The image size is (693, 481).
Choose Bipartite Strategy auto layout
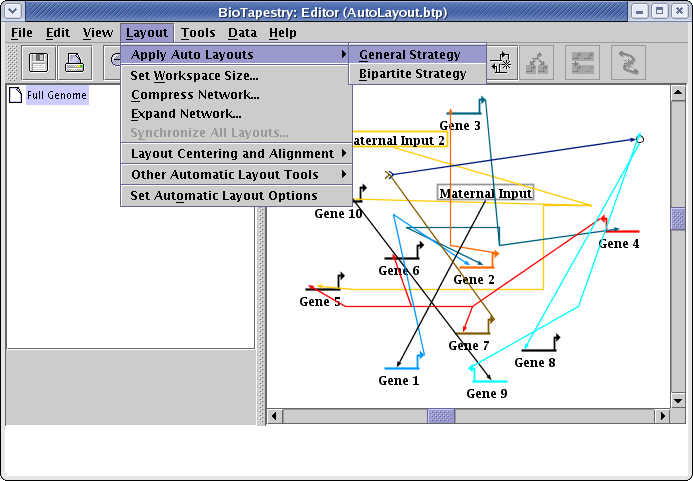pyautogui.click(x=412, y=74)
